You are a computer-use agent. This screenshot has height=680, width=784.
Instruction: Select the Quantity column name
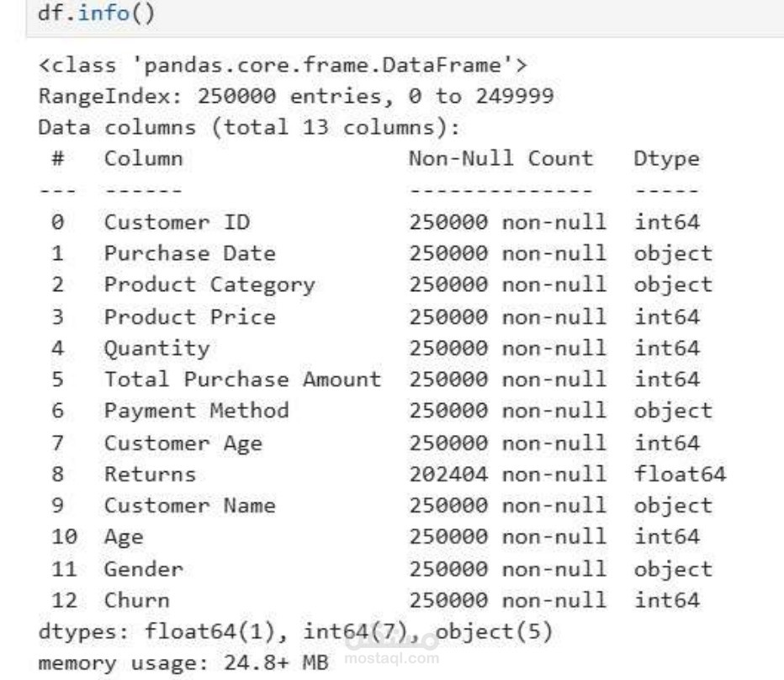(157, 349)
